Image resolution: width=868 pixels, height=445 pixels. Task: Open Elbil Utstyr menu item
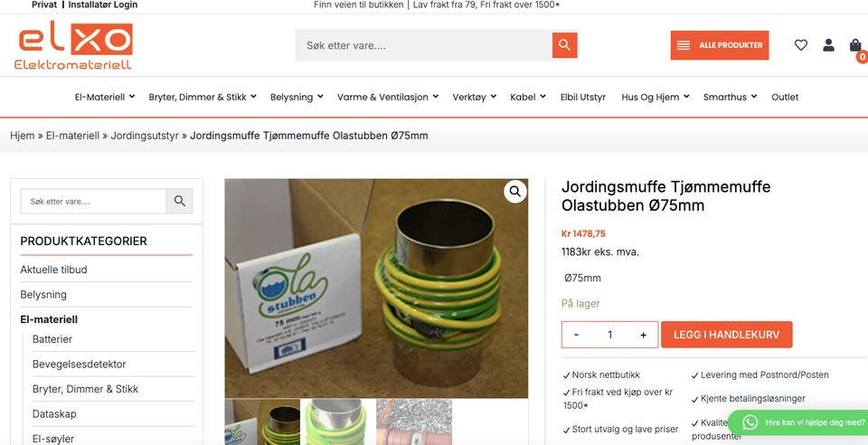[x=583, y=97]
